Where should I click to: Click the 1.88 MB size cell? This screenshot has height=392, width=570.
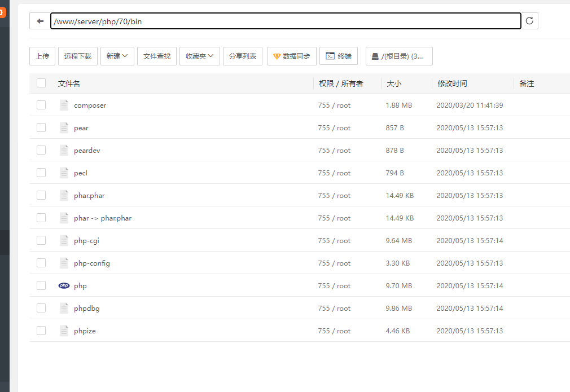[x=399, y=105]
